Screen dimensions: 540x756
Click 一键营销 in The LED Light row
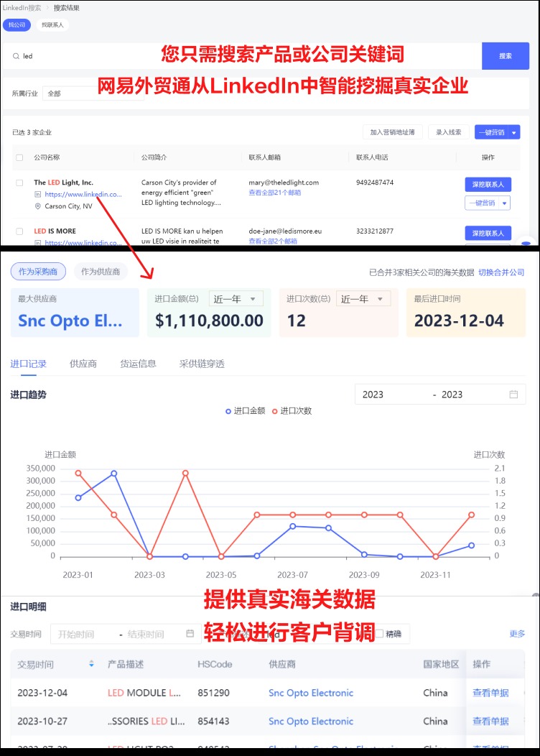tap(482, 203)
